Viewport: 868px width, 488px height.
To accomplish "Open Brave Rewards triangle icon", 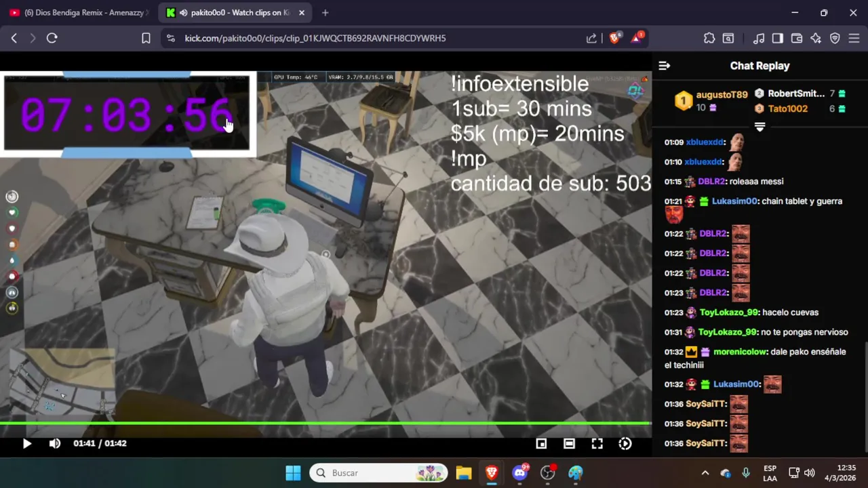I will (636, 38).
